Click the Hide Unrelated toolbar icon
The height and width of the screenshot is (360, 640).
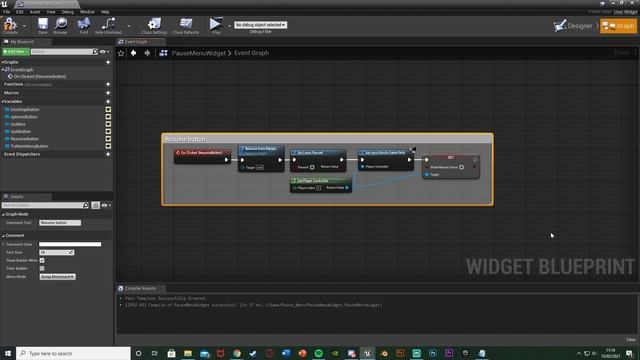point(108,25)
